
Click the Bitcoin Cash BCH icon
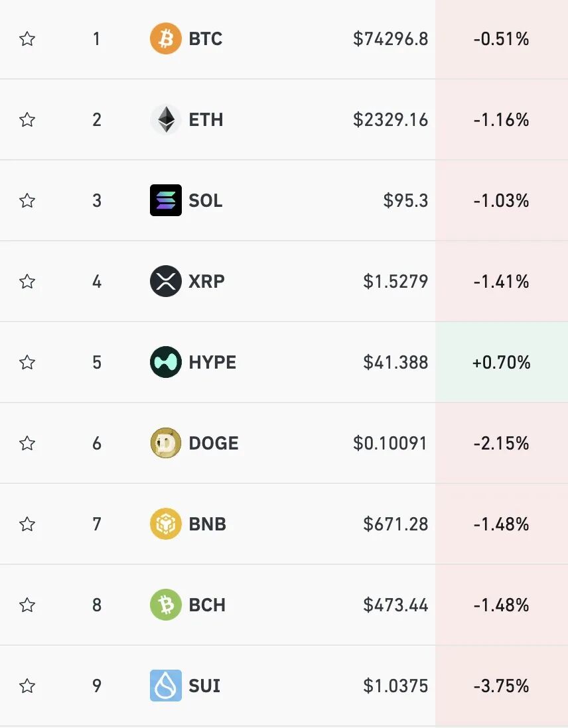[x=166, y=605]
